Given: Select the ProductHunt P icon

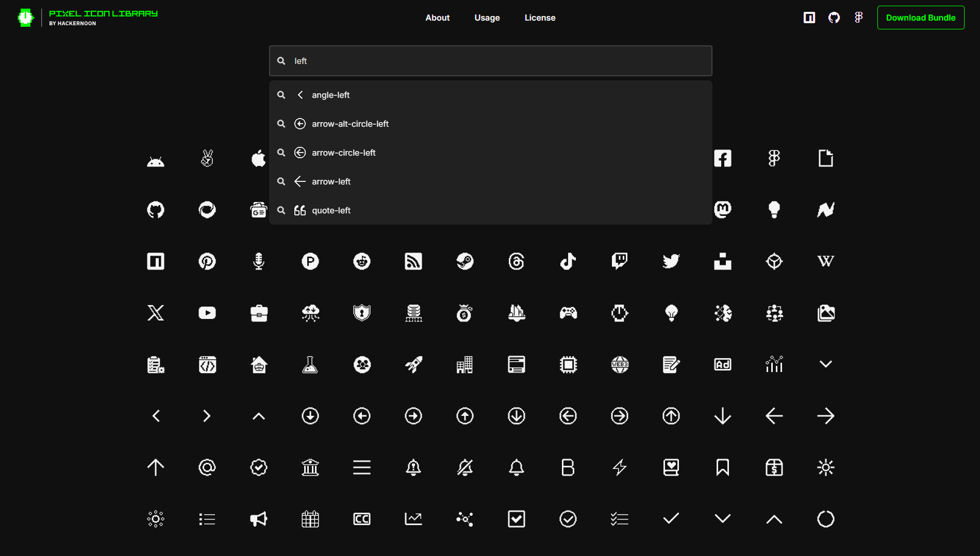Looking at the screenshot, I should [310, 261].
